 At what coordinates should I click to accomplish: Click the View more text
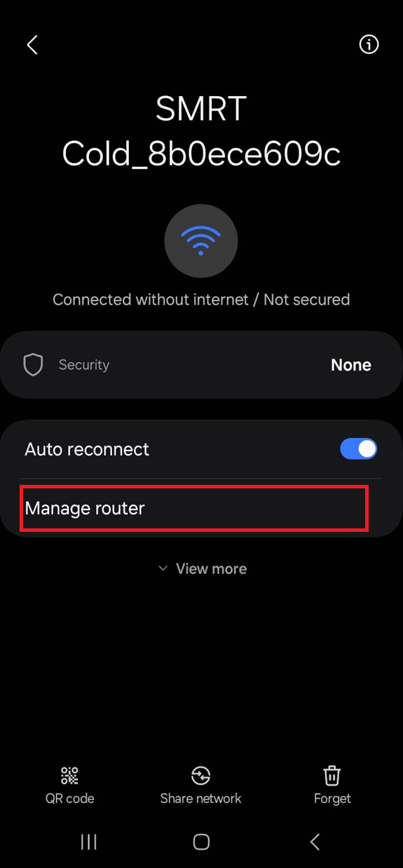pos(211,568)
